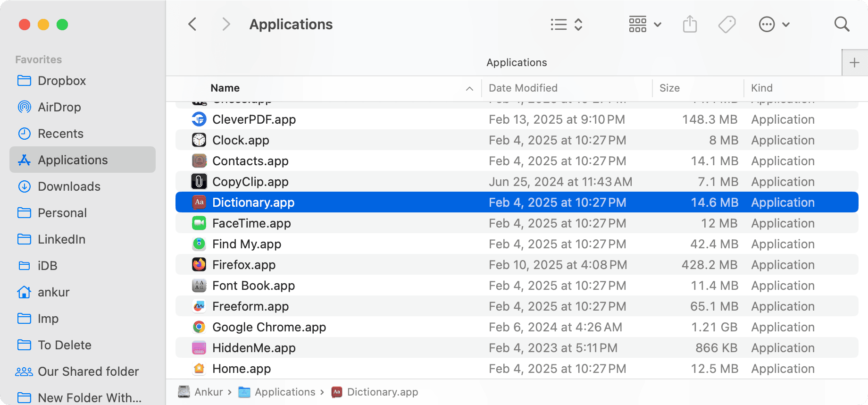Viewport: 868px width, 405px height.
Task: Click the Font Book.app icon
Action: tap(199, 286)
